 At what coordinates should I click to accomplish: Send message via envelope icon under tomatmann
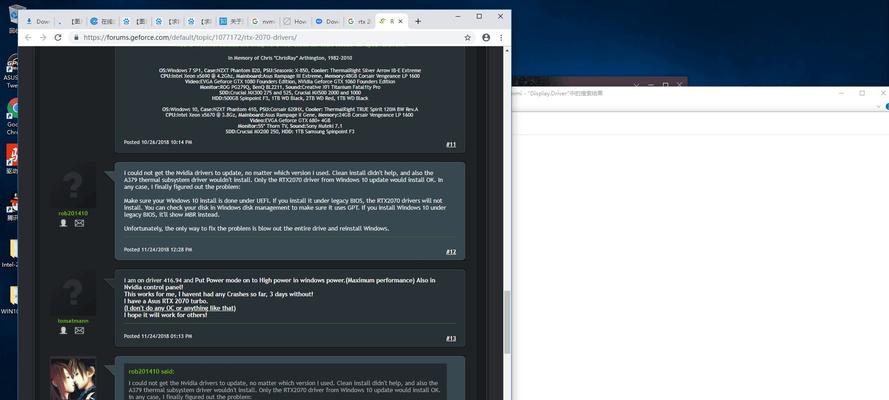pos(79,330)
